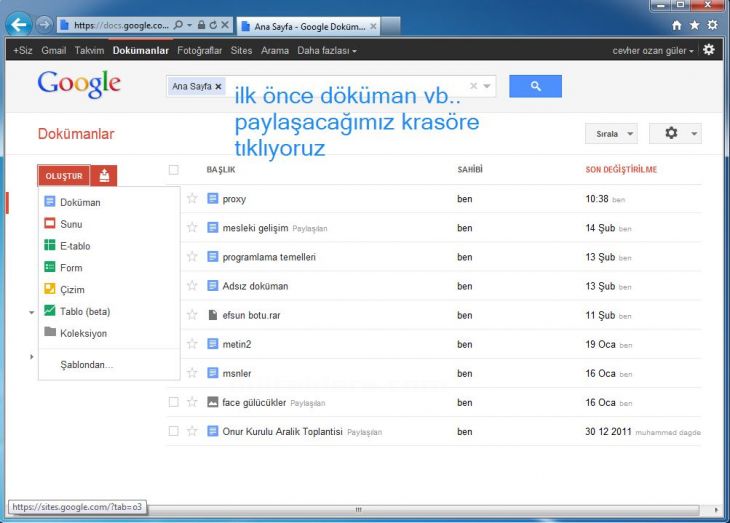
Task: Toggle the select-all checkbox in header
Action: [x=174, y=170]
